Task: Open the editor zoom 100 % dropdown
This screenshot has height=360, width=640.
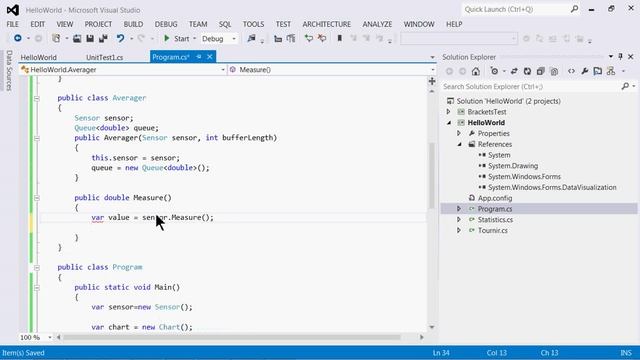Action: (50, 338)
